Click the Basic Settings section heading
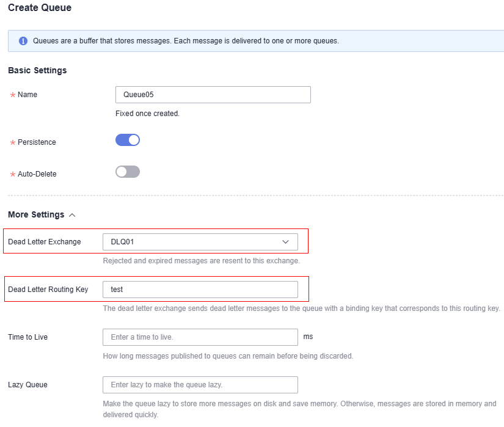The image size is (504, 427). 37,70
